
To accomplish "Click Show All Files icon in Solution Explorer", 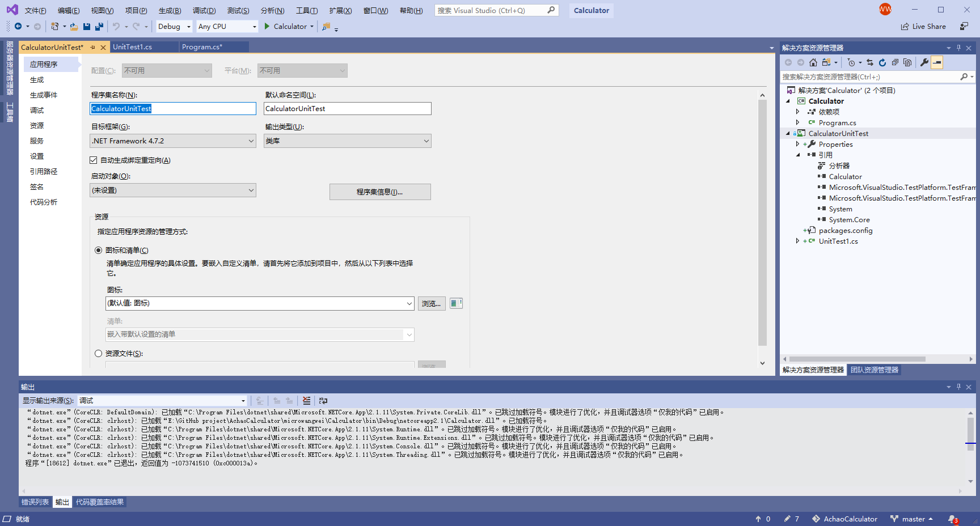I will [907, 62].
